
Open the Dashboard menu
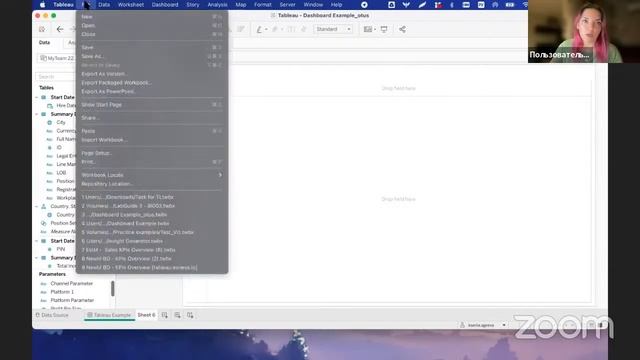(x=165, y=5)
